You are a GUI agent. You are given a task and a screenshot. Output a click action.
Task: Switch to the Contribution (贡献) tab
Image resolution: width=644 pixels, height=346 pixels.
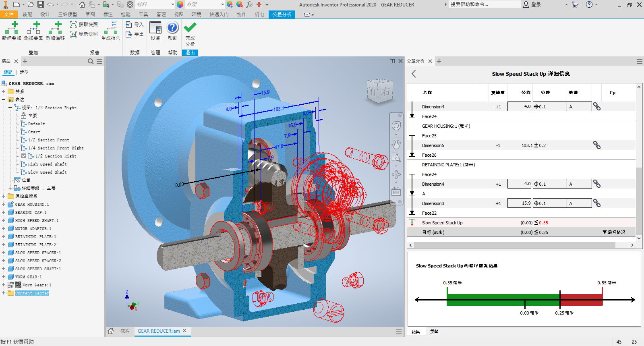pyautogui.click(x=434, y=331)
